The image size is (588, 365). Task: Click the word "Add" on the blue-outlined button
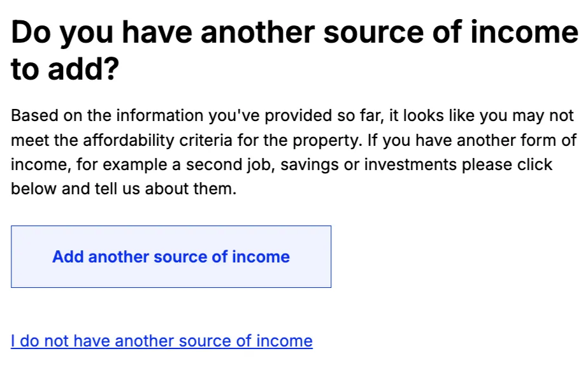click(x=68, y=257)
